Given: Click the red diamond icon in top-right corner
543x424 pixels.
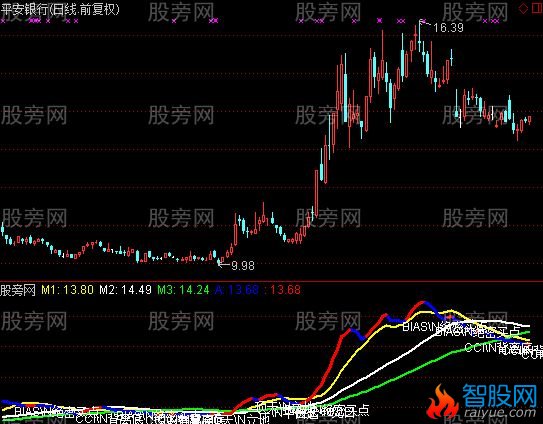Looking at the screenshot, I should click(x=523, y=9).
